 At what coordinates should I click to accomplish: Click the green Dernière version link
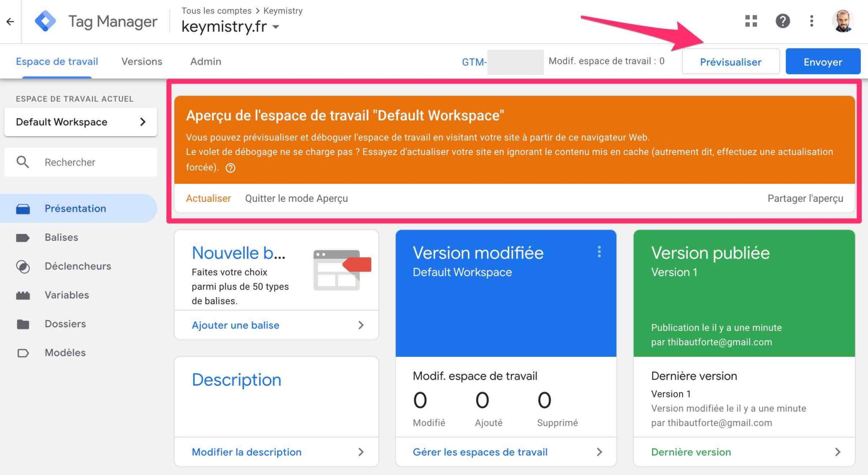pos(691,452)
